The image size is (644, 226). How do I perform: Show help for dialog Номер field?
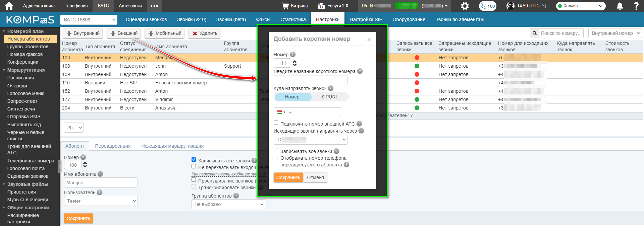coord(293,54)
